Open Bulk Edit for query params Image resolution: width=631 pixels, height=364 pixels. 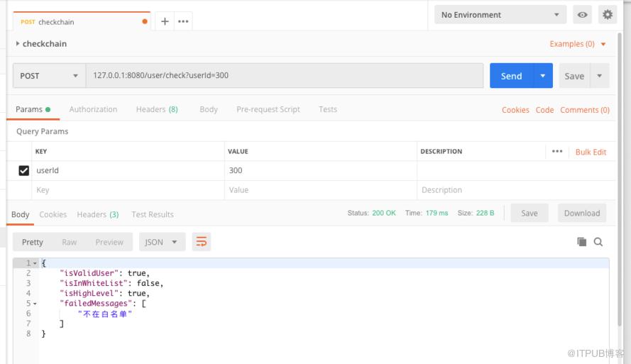[591, 152]
